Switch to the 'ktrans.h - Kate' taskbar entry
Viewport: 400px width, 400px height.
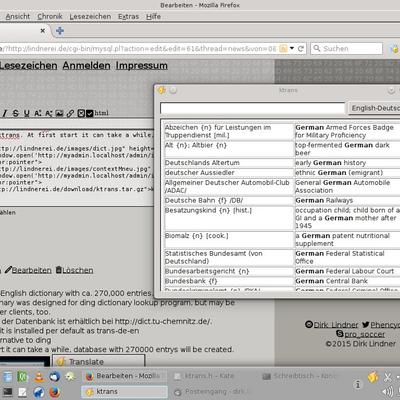coord(213,376)
